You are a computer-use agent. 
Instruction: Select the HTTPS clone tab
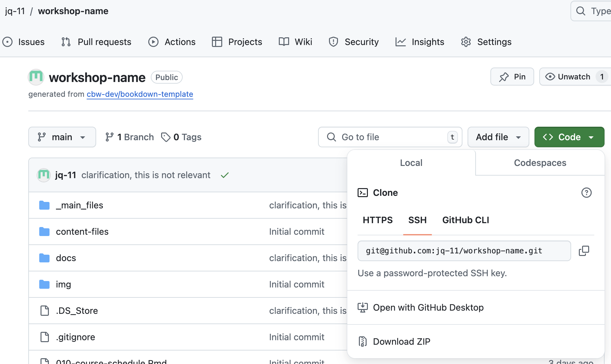coord(378,220)
